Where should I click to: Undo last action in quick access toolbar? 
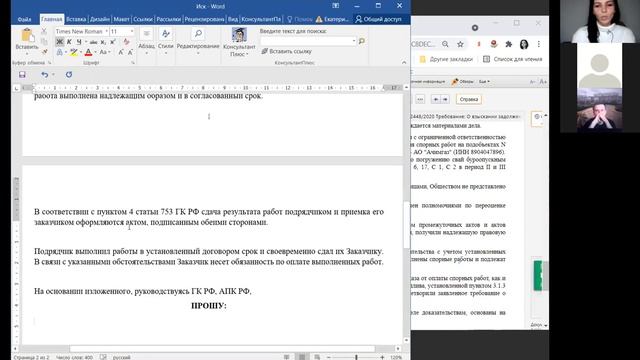coord(44,75)
